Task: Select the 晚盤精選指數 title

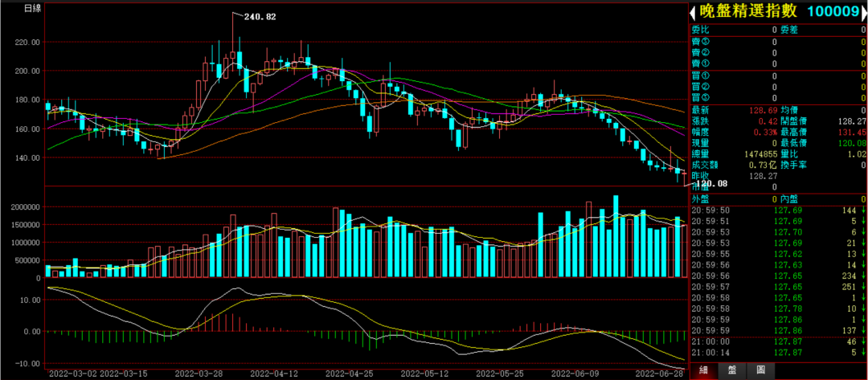Action: [747, 11]
